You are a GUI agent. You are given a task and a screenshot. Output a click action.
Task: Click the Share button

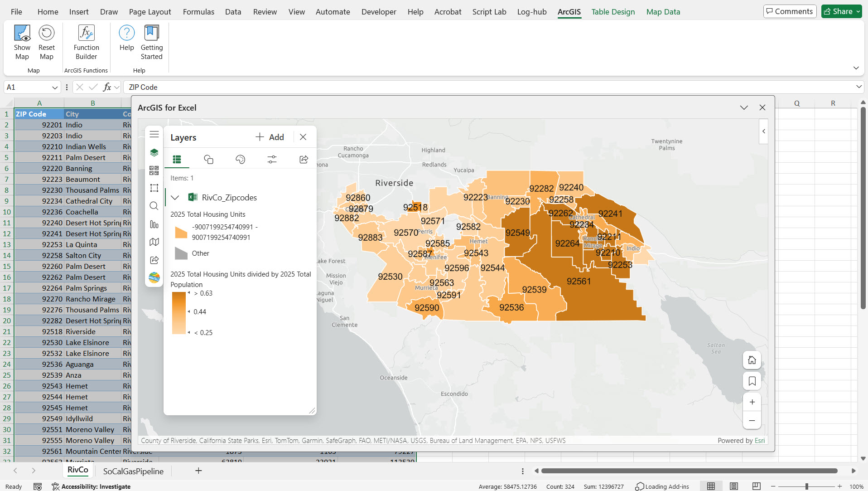[x=838, y=11]
